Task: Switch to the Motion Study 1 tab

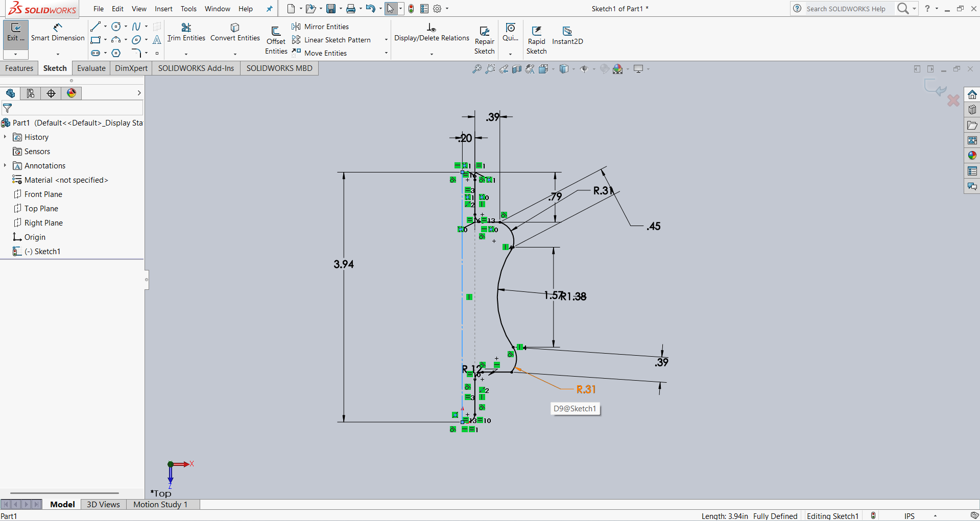Action: click(160, 504)
